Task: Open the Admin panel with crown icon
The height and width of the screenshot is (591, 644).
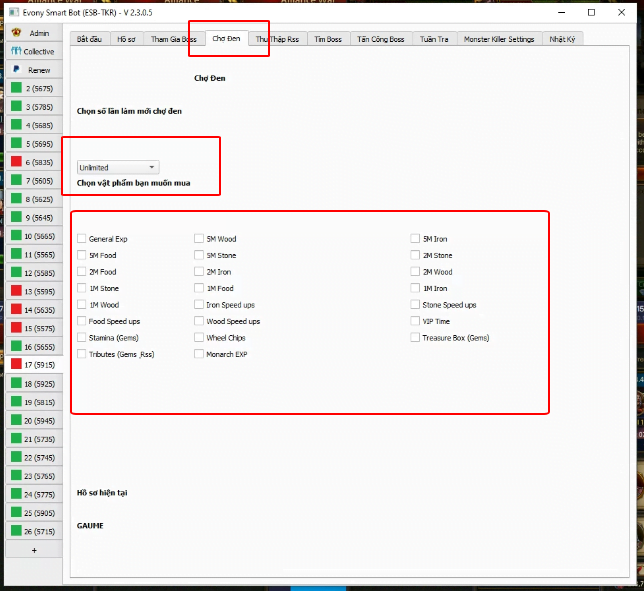Action: coord(33,33)
